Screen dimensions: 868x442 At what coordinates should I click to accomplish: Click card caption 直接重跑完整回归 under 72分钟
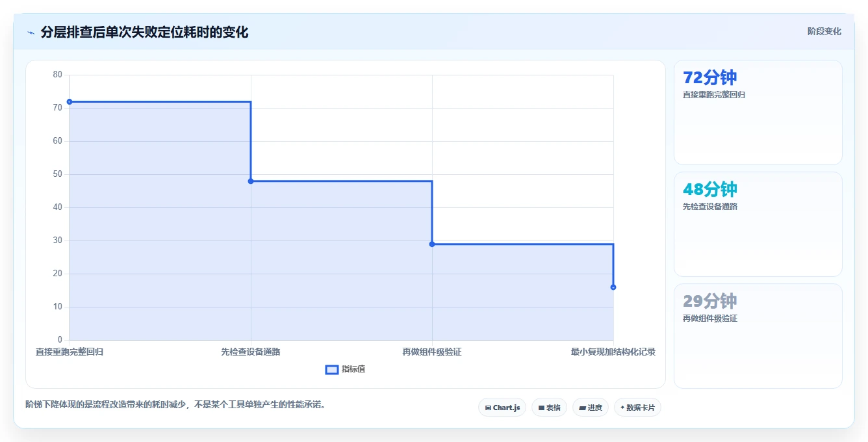(714, 95)
